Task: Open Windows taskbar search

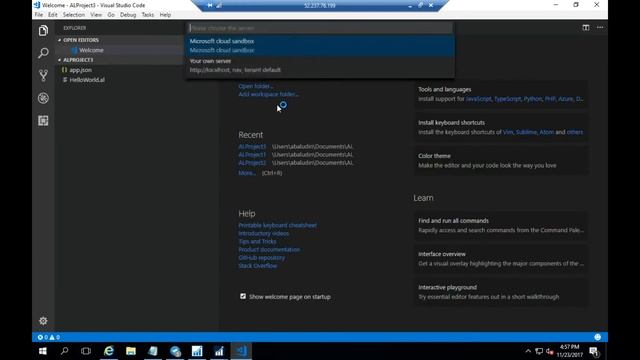Action: [64, 351]
